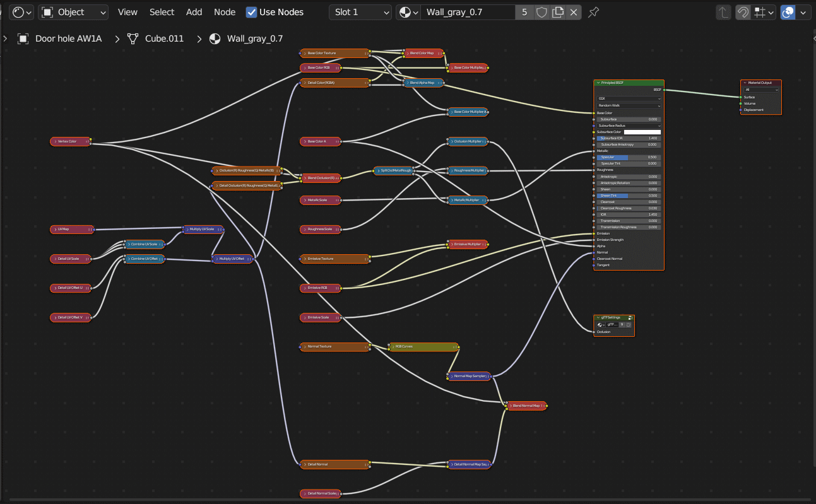
Task: Click the Wall_gray_0.7 material name field
Action: click(468, 12)
